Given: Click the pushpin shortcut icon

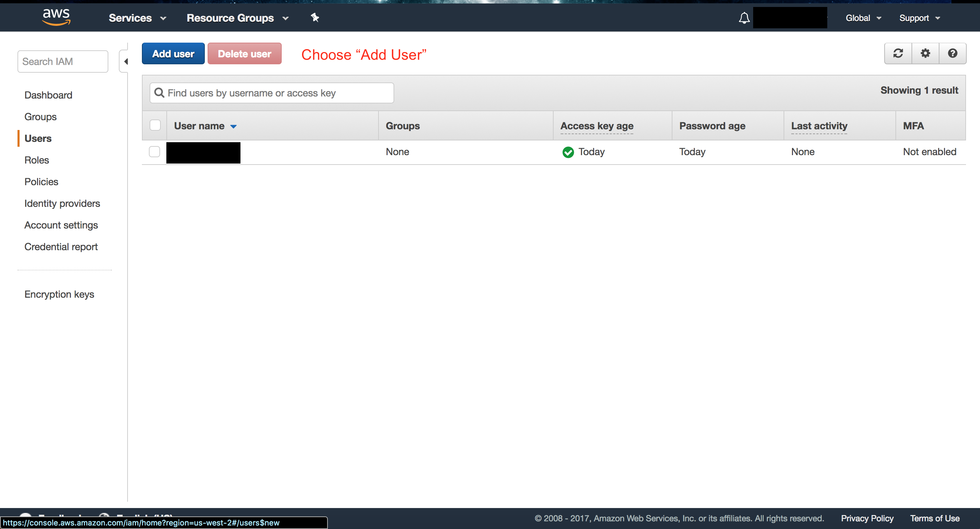Looking at the screenshot, I should point(315,17).
